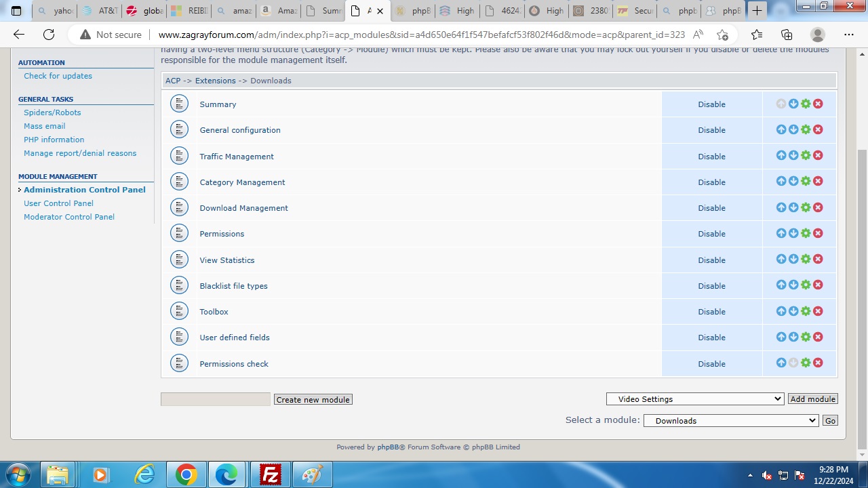Edit Traffic Management module settings

(806, 155)
